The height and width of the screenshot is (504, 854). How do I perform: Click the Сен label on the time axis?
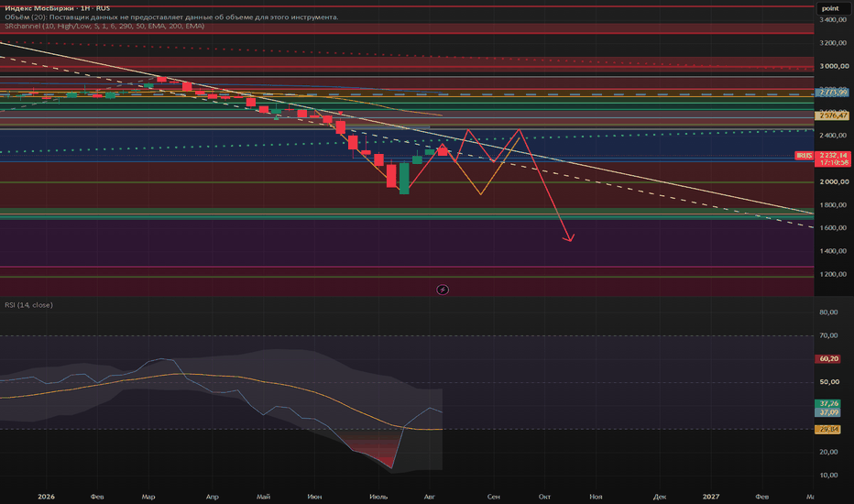(494, 497)
